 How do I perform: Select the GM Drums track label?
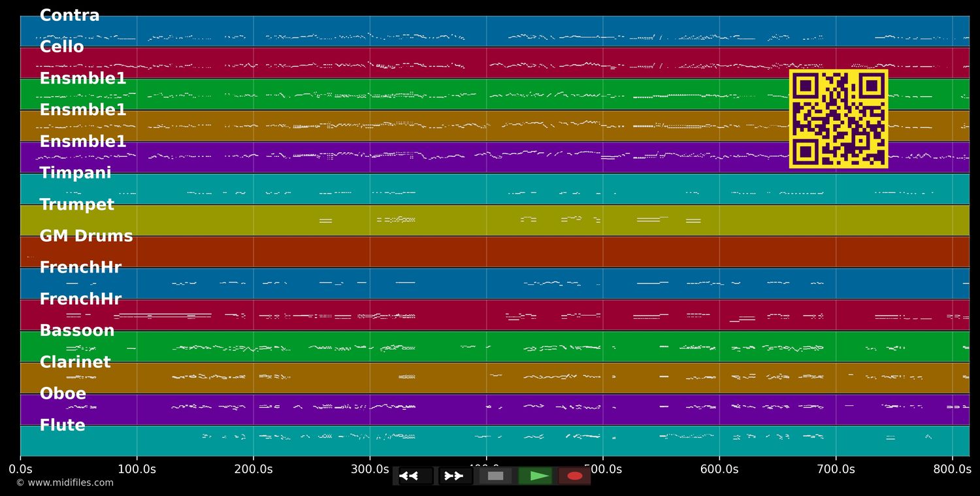[86, 236]
